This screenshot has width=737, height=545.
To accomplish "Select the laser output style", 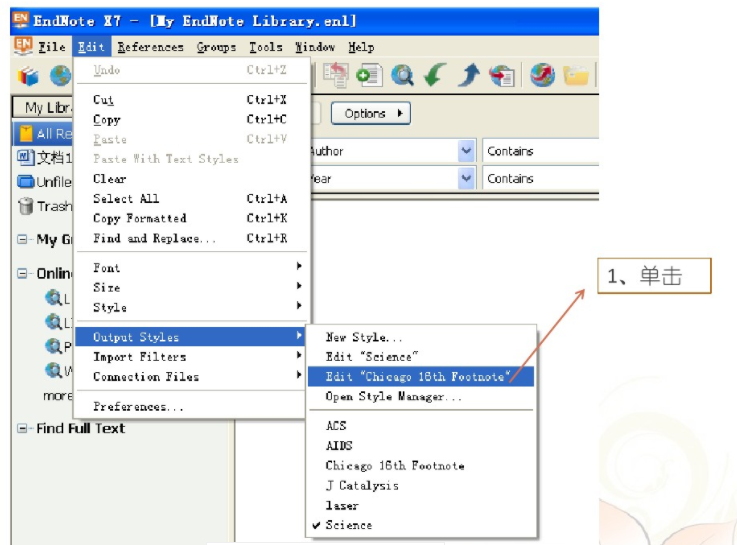I will point(421,506).
